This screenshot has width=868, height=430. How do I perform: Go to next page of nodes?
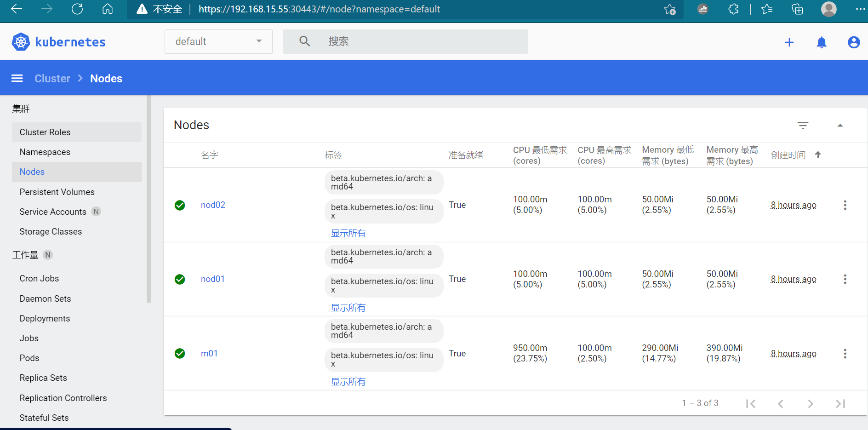pos(811,403)
